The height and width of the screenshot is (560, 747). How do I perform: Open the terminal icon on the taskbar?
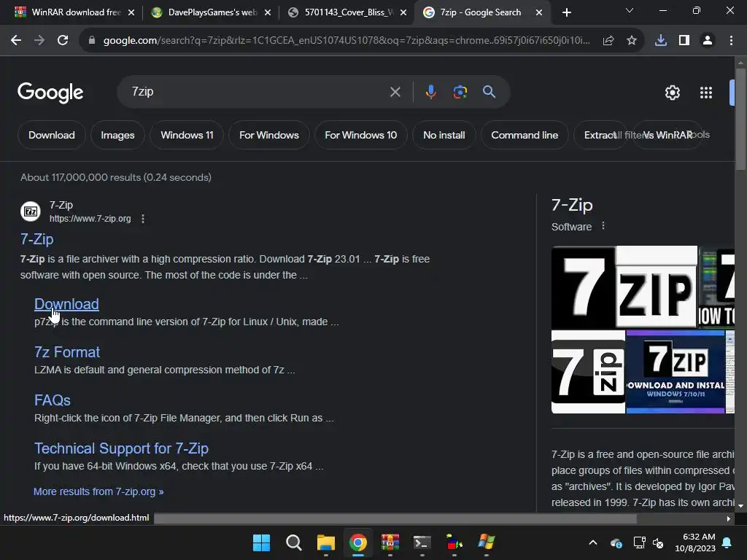(x=422, y=542)
